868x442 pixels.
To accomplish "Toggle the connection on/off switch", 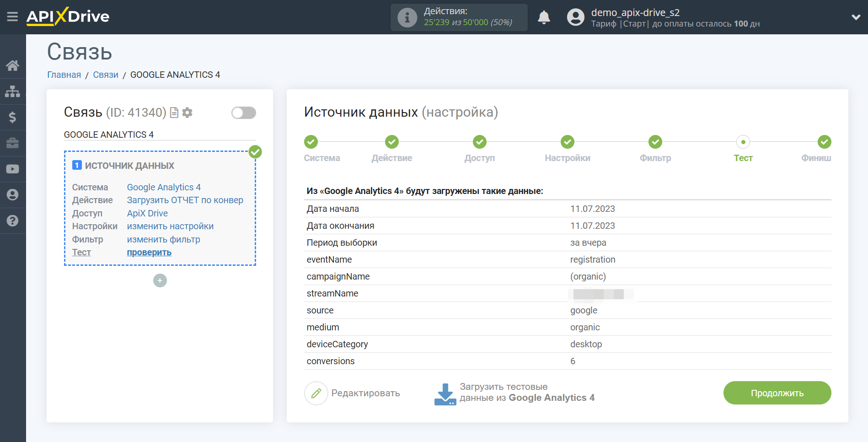I will tap(243, 113).
